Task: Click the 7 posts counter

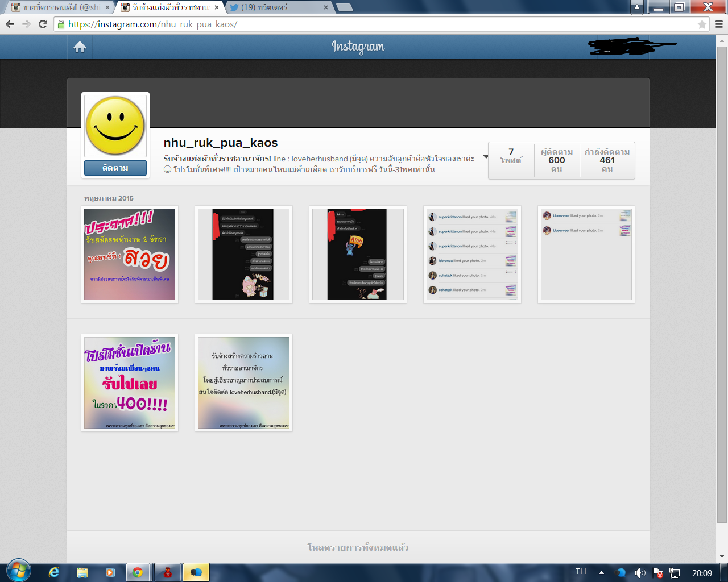Action: 511,156
